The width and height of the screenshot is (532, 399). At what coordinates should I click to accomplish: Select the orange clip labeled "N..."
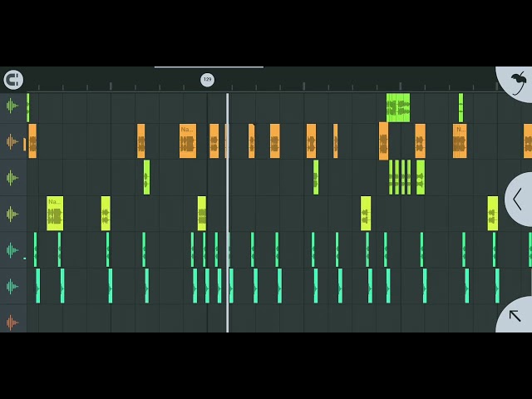pos(460,141)
